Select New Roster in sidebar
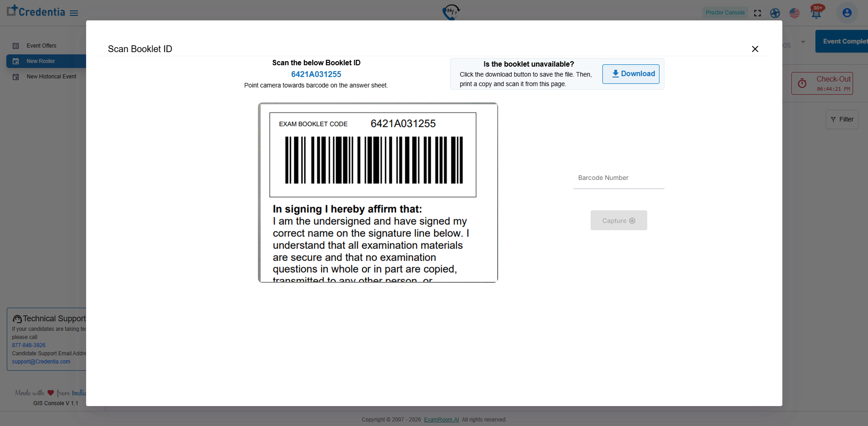Image resolution: width=868 pixels, height=426 pixels. click(46, 61)
